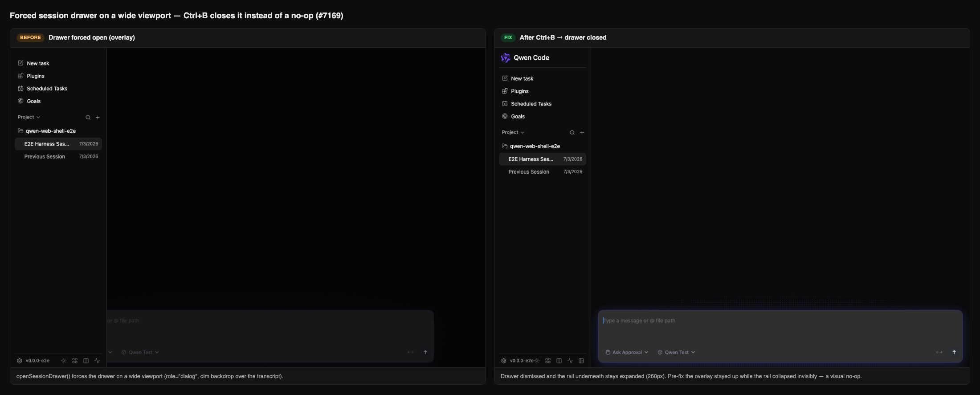Viewport: 980px width, 395px height.
Task: Open settings gear beside version in FIX pane
Action: 503,361
